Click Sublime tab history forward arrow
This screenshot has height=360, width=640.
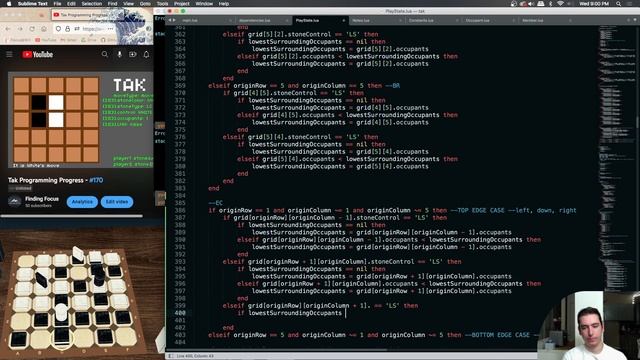click(x=174, y=20)
